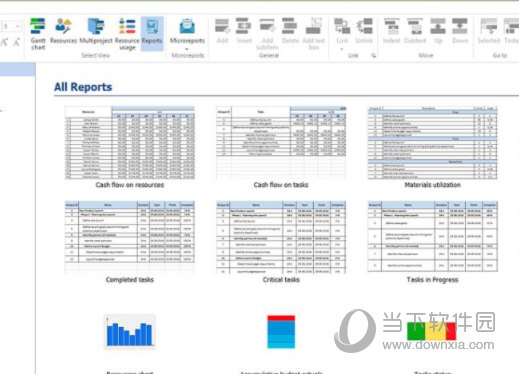Open the Resources view
Viewport: 519px width, 374px height.
coord(63,31)
